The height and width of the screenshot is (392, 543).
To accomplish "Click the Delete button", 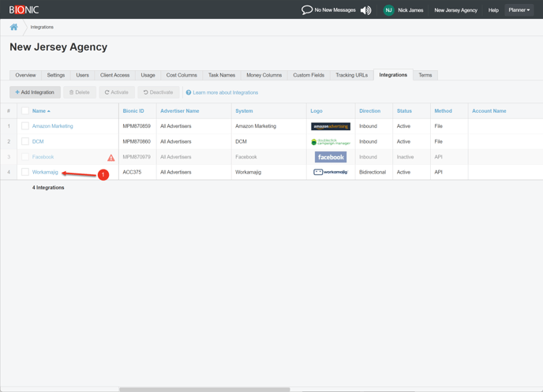I will (80, 92).
